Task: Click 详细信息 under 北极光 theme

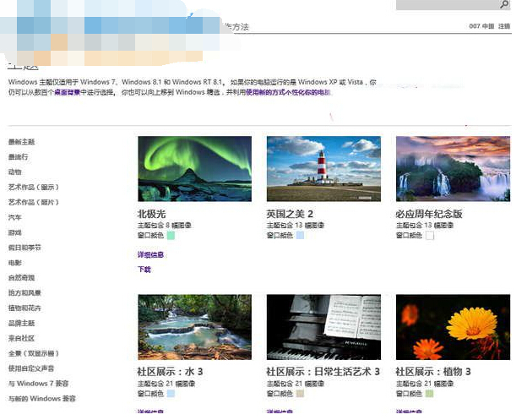Action: point(150,254)
